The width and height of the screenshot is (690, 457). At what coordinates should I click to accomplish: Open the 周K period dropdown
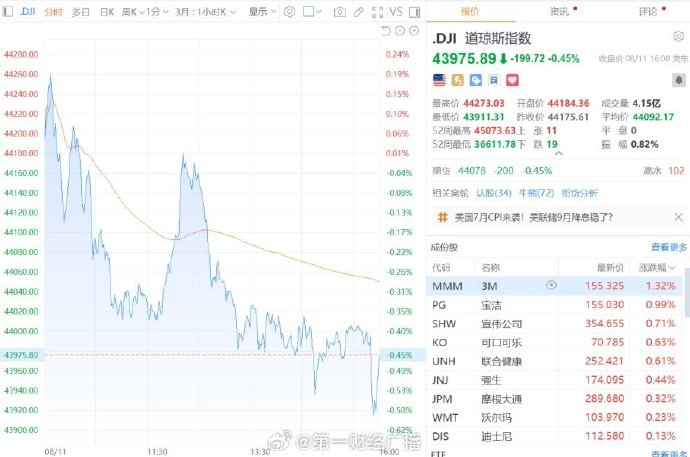point(133,12)
